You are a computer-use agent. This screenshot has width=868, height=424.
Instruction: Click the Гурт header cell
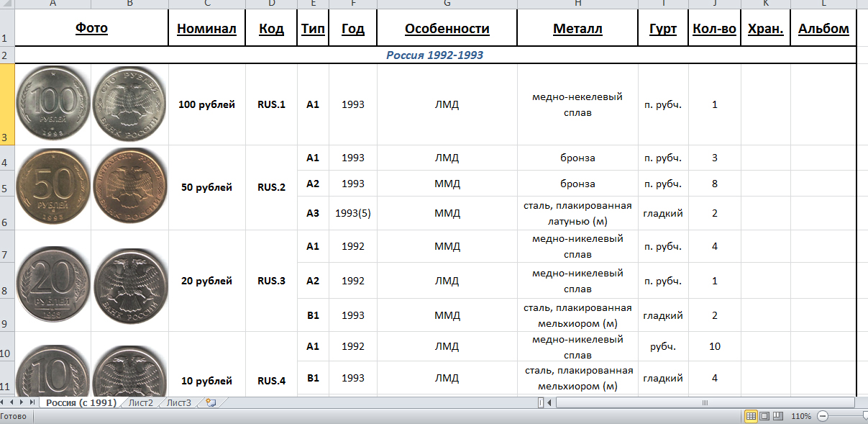pos(663,28)
